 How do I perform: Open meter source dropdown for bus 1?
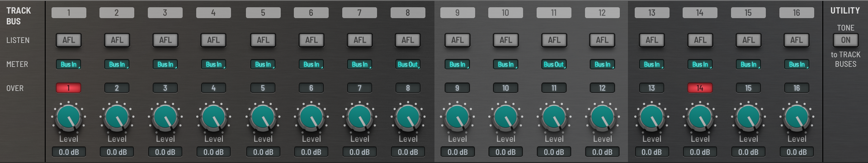tap(69, 64)
